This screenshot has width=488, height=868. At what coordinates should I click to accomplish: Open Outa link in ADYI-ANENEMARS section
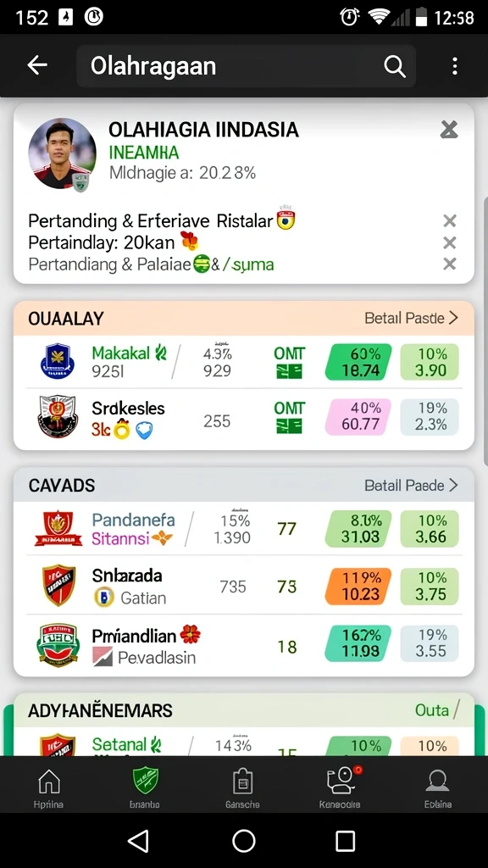(x=437, y=710)
